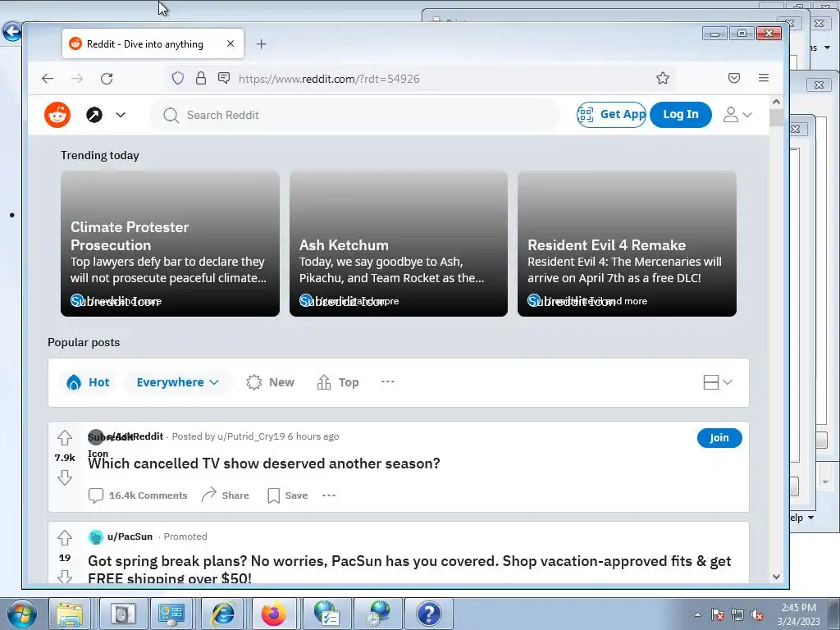Open more sort options ellipsis
The width and height of the screenshot is (840, 630).
click(388, 381)
